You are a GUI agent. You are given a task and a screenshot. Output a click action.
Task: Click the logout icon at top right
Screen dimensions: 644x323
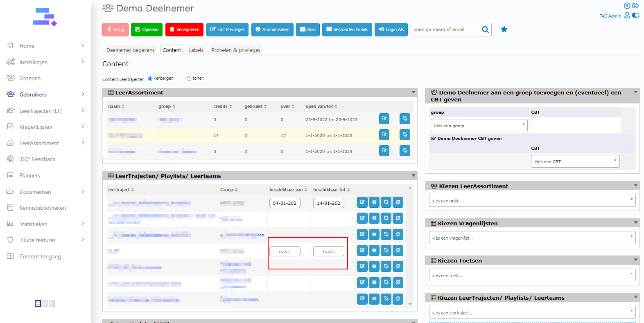click(x=635, y=6)
